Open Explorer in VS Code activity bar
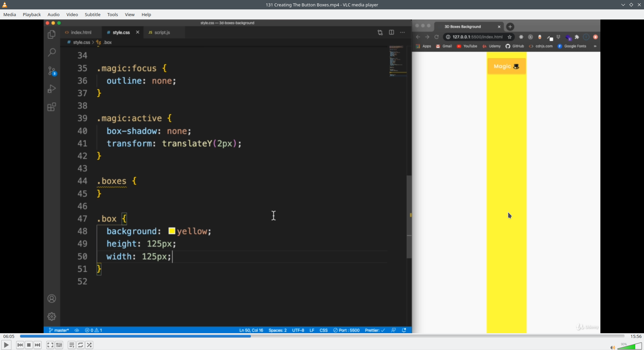 pos(52,34)
